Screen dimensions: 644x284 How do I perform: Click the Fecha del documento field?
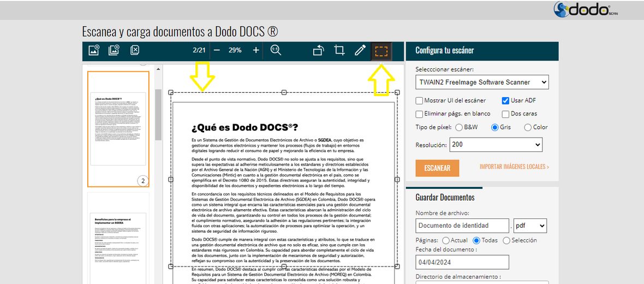pos(462,262)
